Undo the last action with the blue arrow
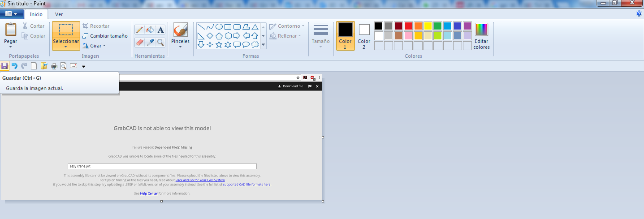The image size is (644, 219). 14,66
